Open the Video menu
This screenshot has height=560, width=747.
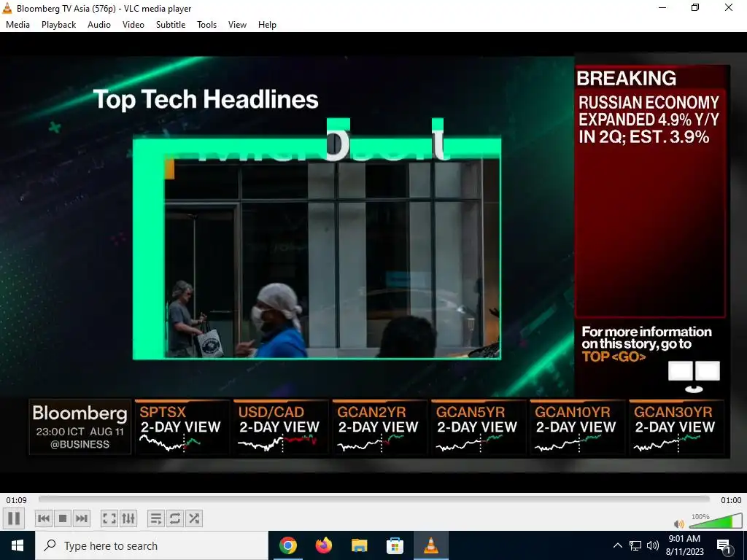[133, 25]
